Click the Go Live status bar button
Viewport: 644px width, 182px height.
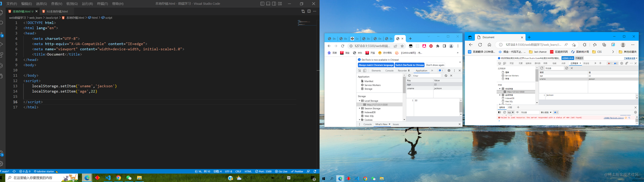[281, 172]
